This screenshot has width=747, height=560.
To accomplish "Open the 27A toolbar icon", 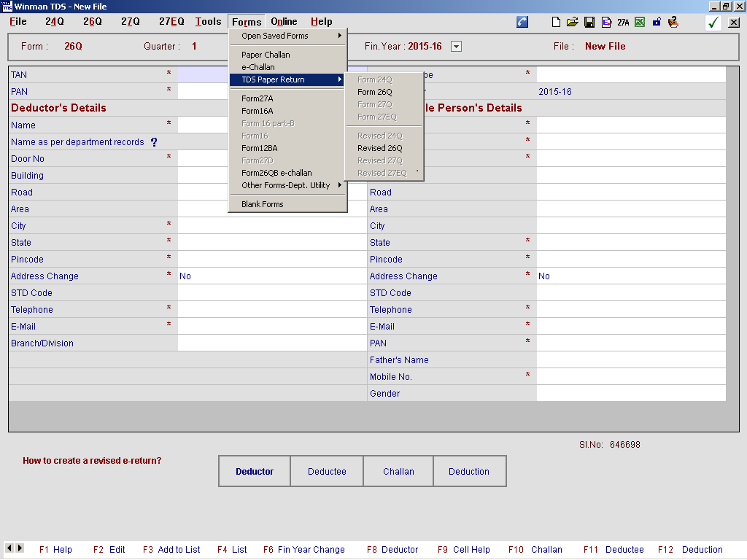I will point(623,23).
